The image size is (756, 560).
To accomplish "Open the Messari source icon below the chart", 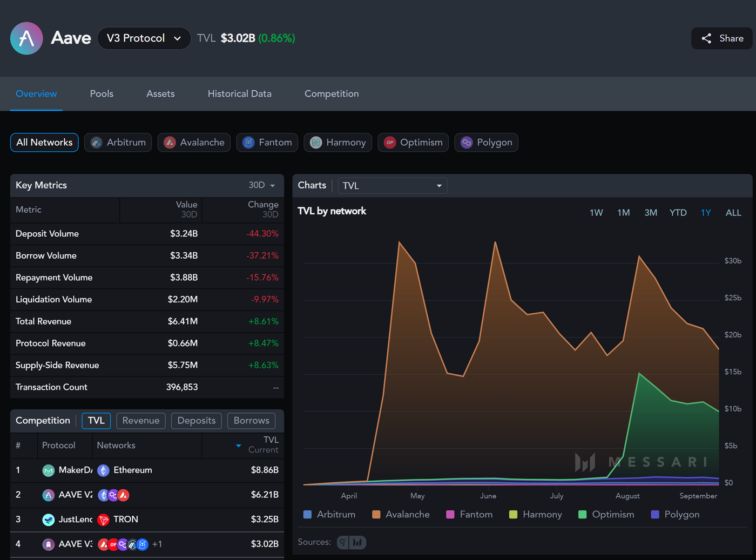I will point(357,542).
